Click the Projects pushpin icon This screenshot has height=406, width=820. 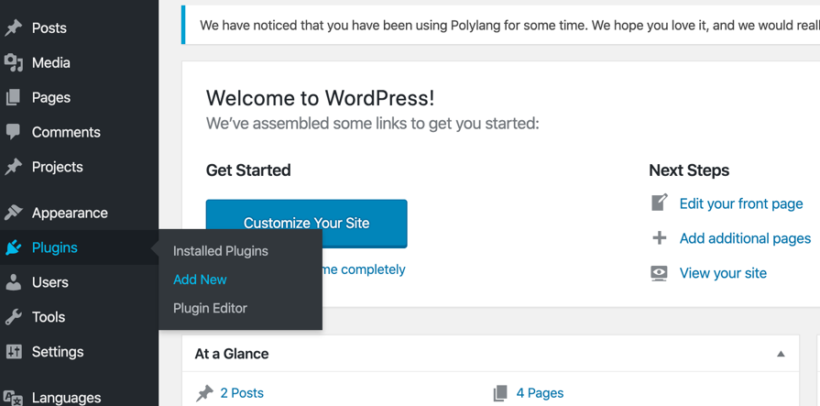click(x=14, y=167)
